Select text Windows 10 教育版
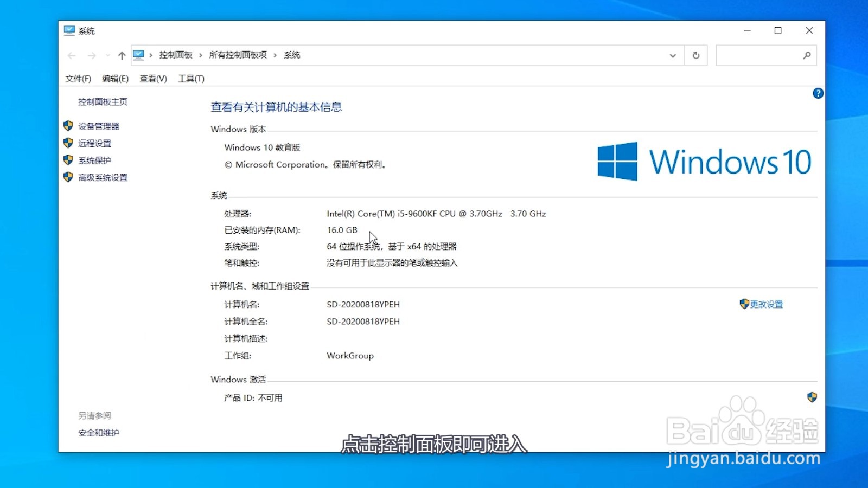 coord(262,147)
